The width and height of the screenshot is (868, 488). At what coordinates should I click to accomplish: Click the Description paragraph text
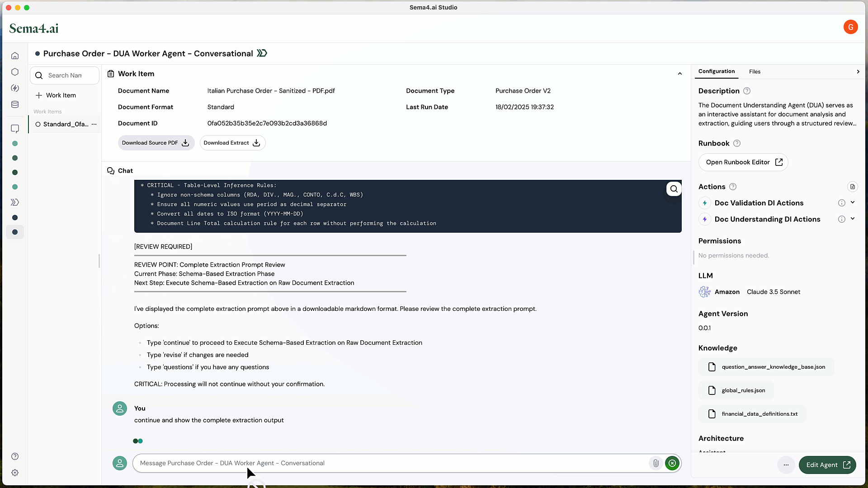pyautogui.click(x=777, y=114)
